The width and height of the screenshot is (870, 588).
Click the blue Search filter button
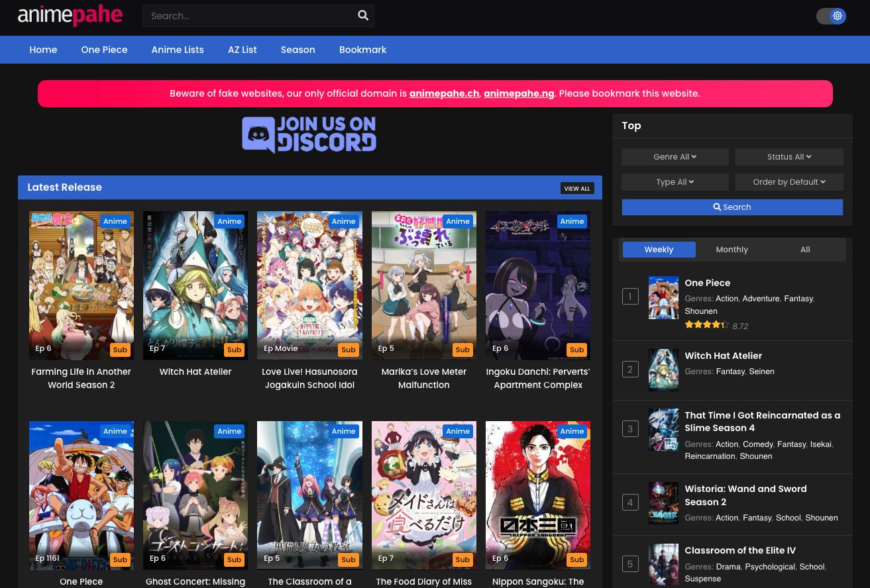click(x=732, y=207)
